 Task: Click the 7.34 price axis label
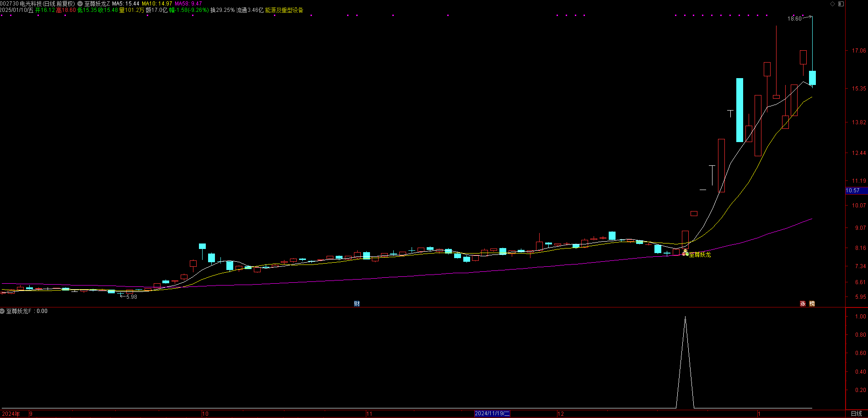click(x=861, y=266)
